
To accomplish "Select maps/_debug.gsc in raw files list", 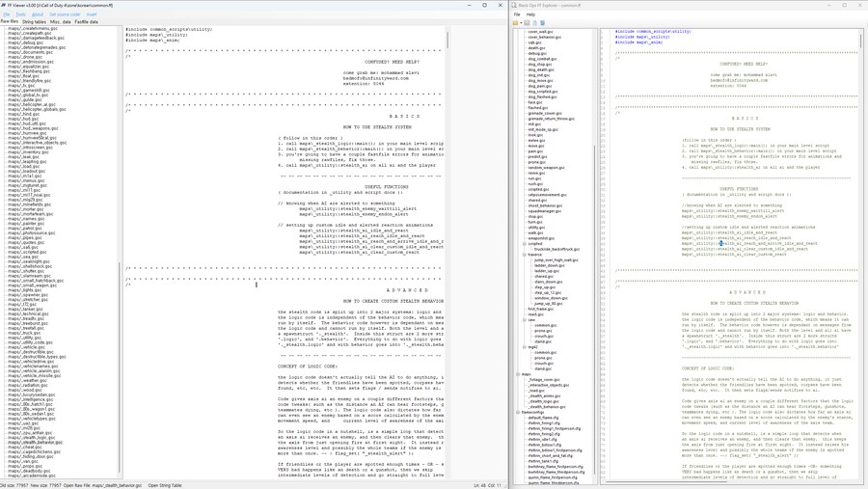I will click(27, 42).
